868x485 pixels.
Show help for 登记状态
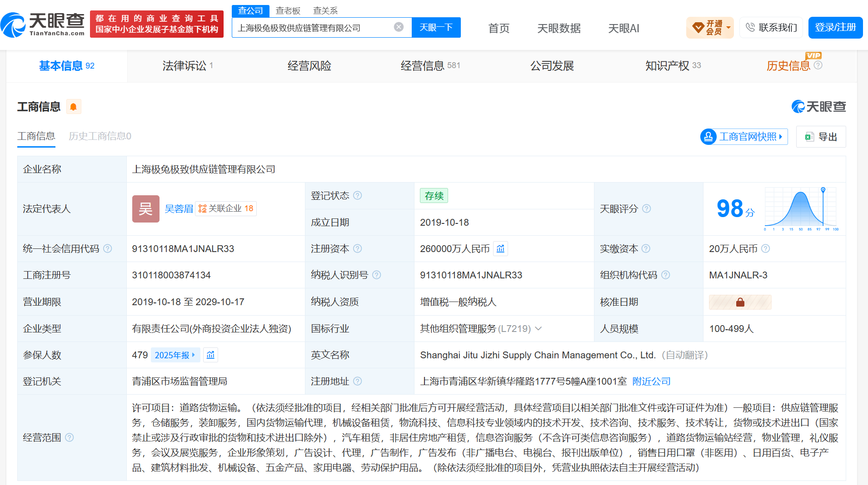358,196
